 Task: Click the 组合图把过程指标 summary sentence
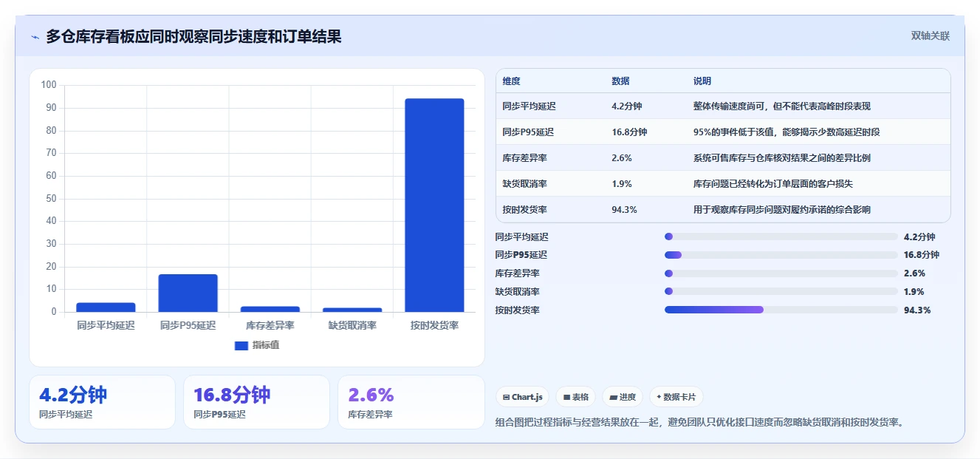click(699, 422)
